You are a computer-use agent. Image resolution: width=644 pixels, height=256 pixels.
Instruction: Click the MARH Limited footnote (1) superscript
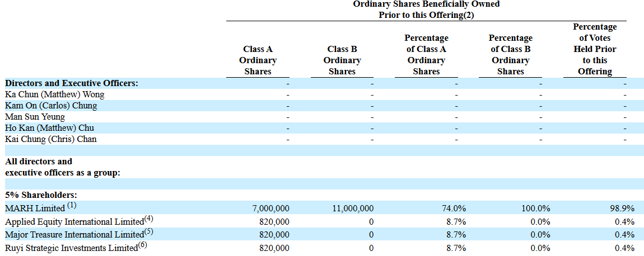point(72,205)
